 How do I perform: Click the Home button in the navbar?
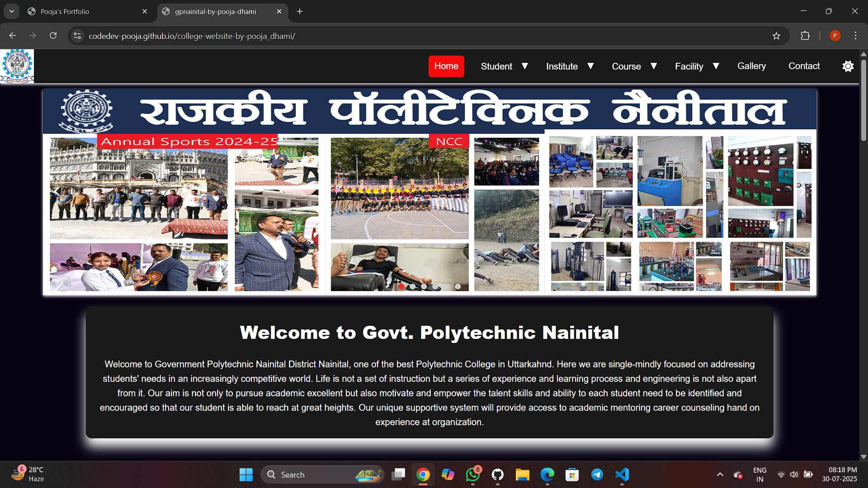click(x=446, y=66)
